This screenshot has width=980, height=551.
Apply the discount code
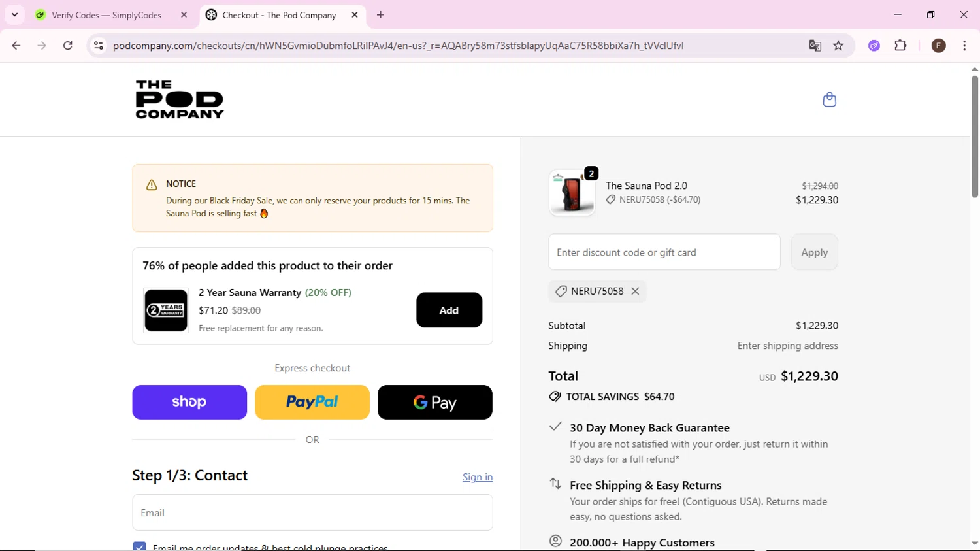click(814, 252)
